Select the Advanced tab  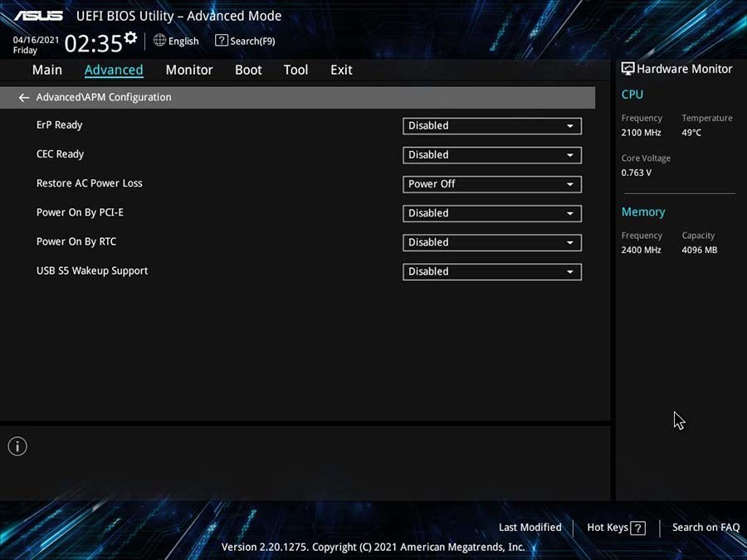click(114, 70)
